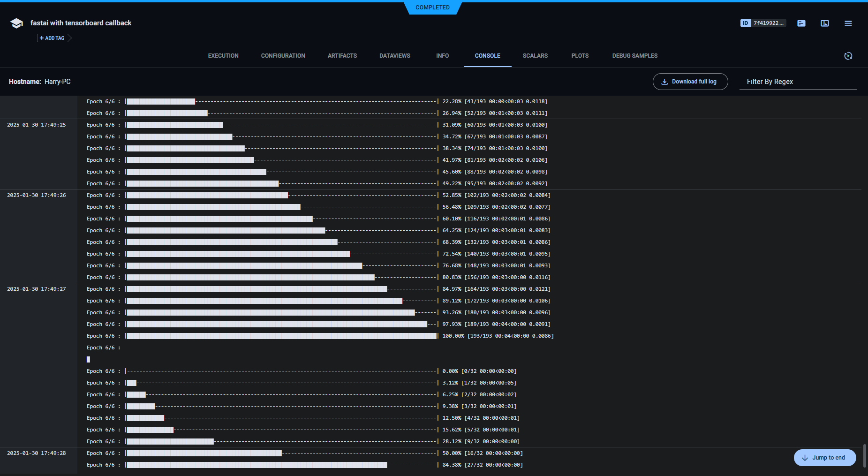Switch to the Configuration tab

[283, 56]
